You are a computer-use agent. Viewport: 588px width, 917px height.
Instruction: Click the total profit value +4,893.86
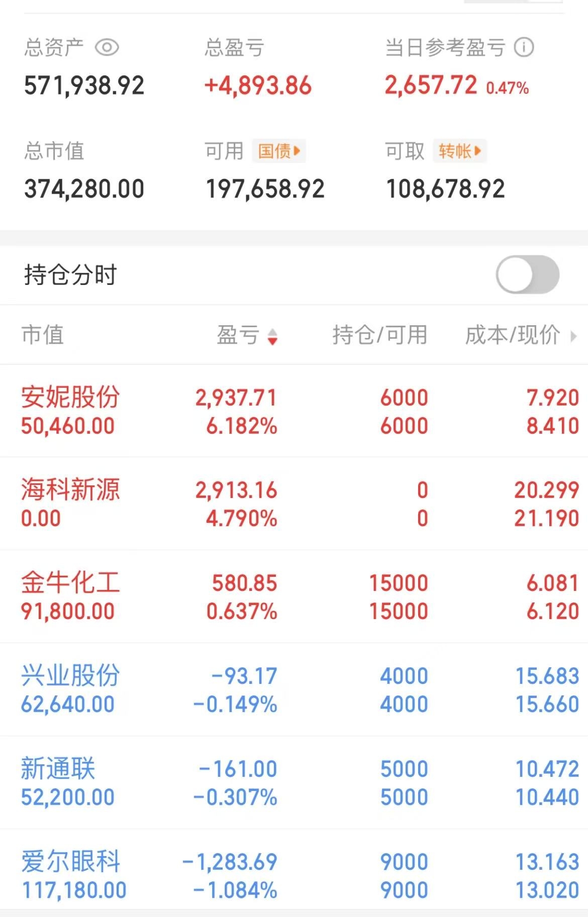(258, 85)
